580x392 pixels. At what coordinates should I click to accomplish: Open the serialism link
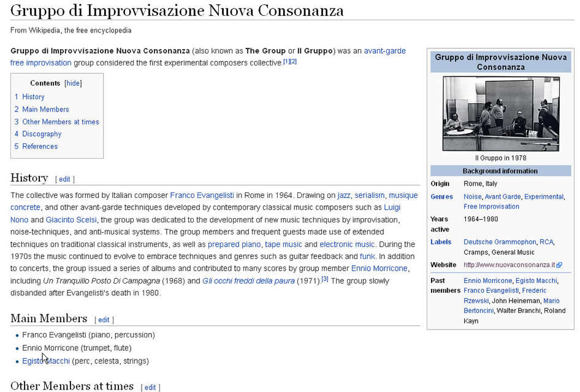coord(370,195)
